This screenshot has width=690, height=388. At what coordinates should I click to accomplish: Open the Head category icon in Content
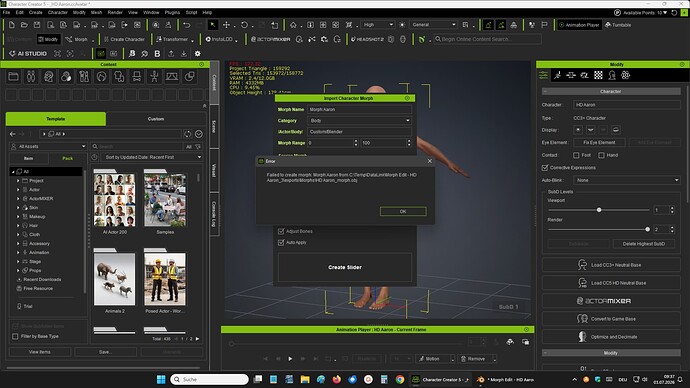(48, 77)
